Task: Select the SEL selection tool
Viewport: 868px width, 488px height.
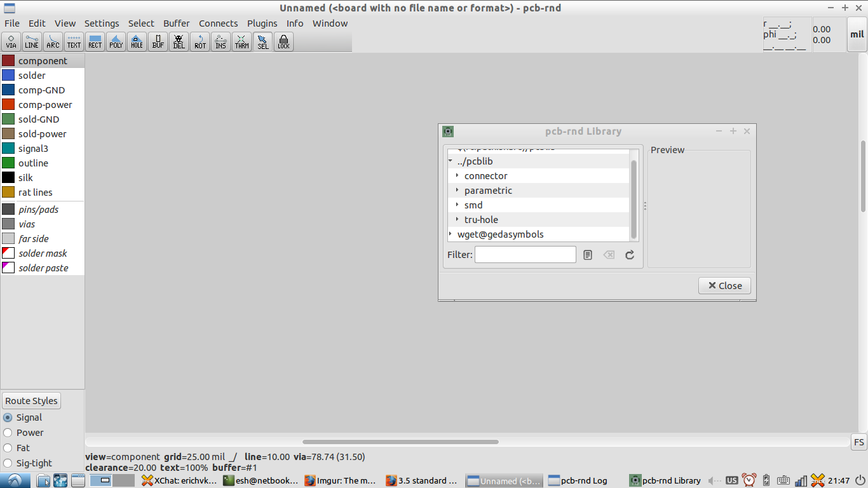Action: (x=262, y=42)
